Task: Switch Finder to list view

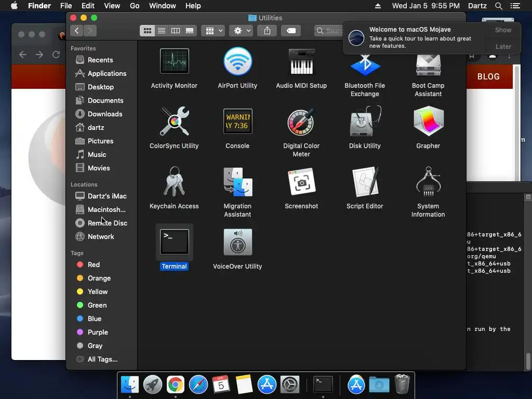Action: pyautogui.click(x=162, y=31)
